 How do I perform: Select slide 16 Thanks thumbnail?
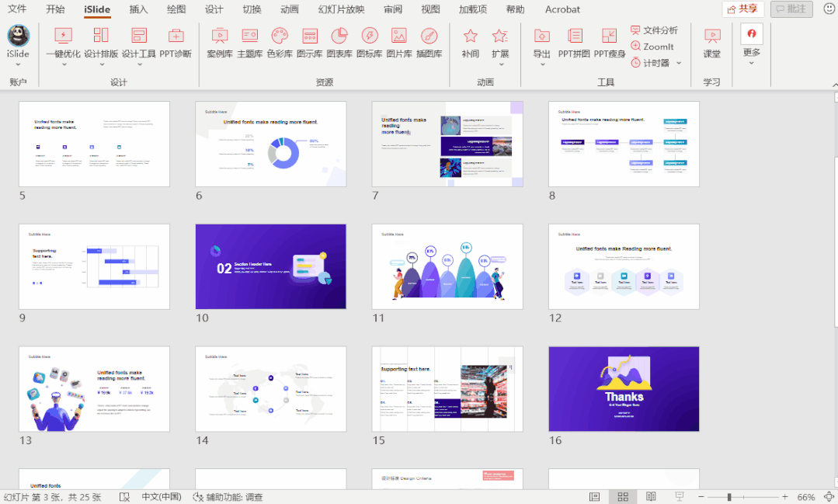tap(624, 388)
